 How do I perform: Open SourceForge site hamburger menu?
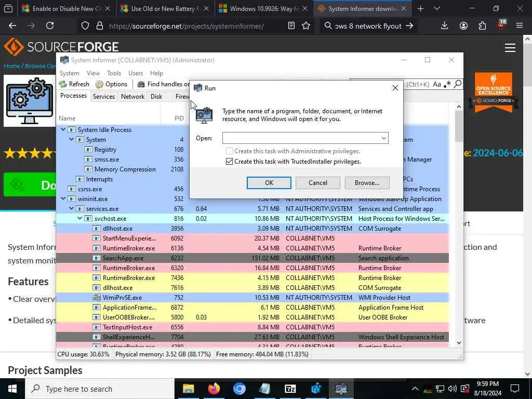510,48
